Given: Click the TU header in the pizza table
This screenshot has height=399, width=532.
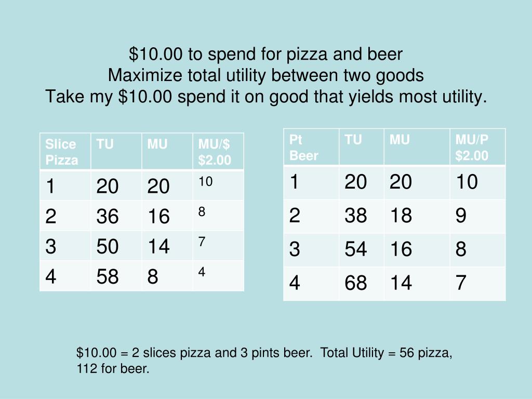Looking at the screenshot, I should coord(105,144).
